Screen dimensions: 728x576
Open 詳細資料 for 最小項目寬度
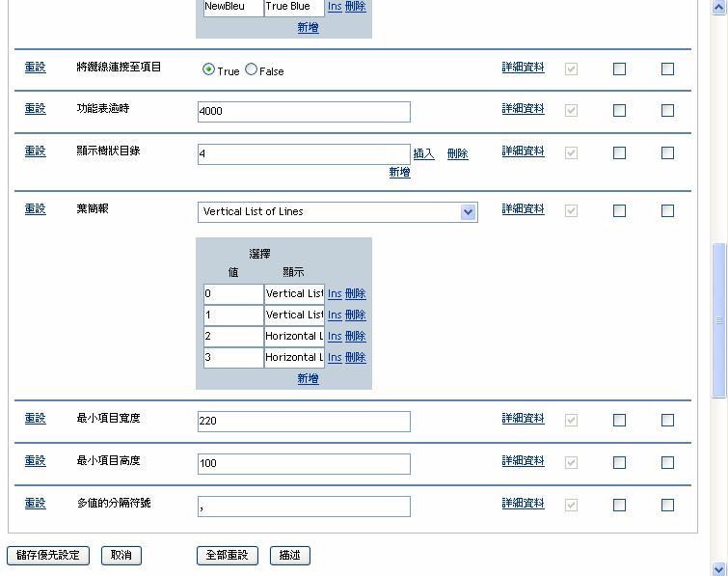click(x=523, y=419)
